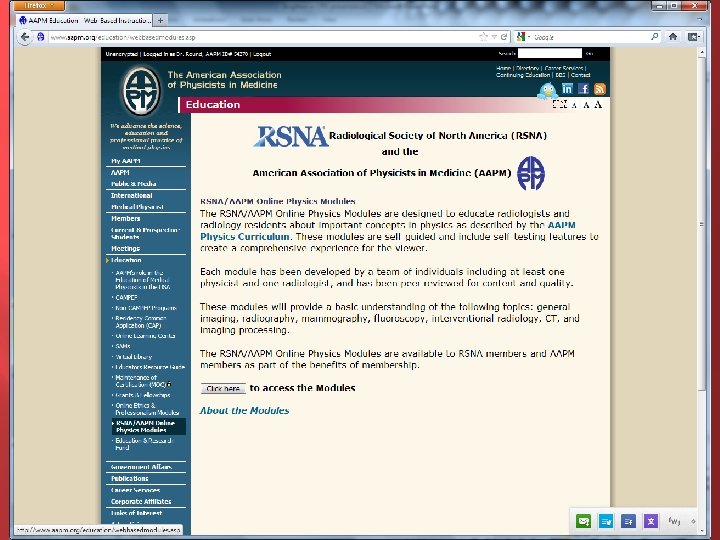
Task: Select the smallest text size A
Action: click(574, 106)
